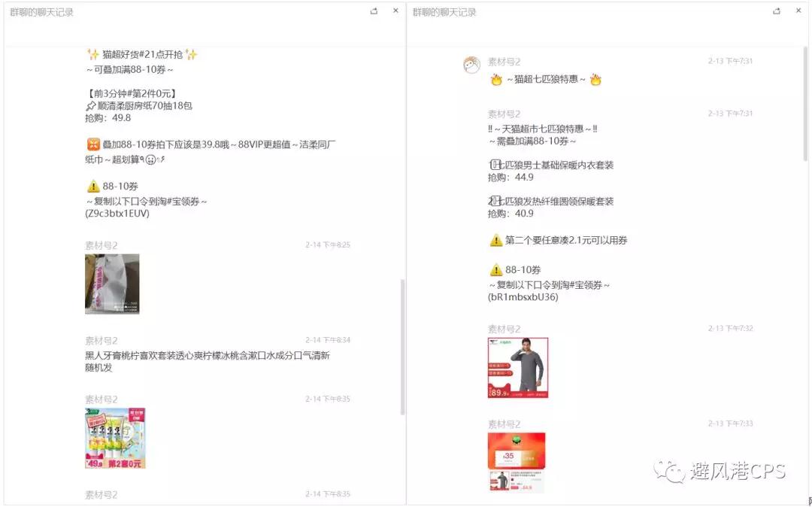Click timestamp 2-13 下午7:33
Viewport: 812px width, 507px height.
coord(731,424)
